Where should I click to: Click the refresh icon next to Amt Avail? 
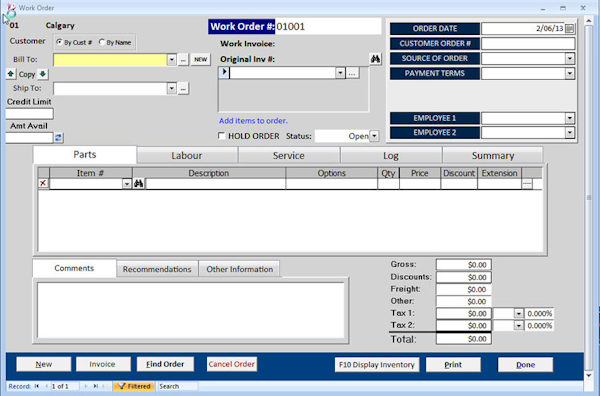(x=58, y=137)
